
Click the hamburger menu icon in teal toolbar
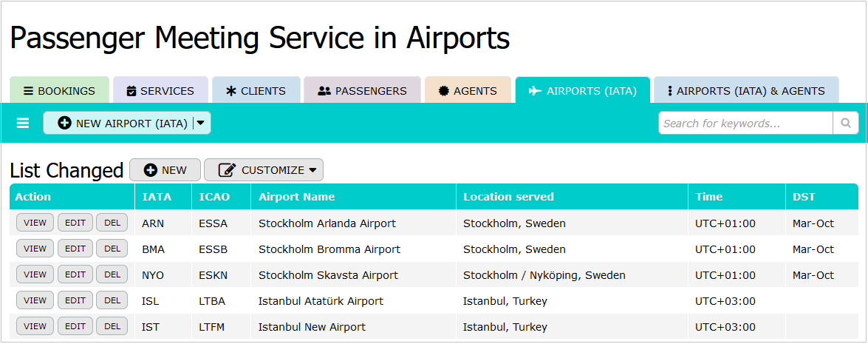(x=23, y=124)
